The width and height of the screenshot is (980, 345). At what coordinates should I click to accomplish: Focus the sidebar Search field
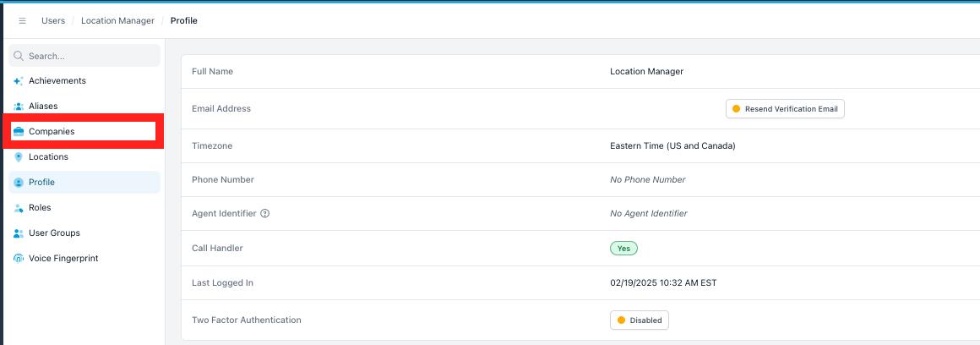[x=84, y=56]
